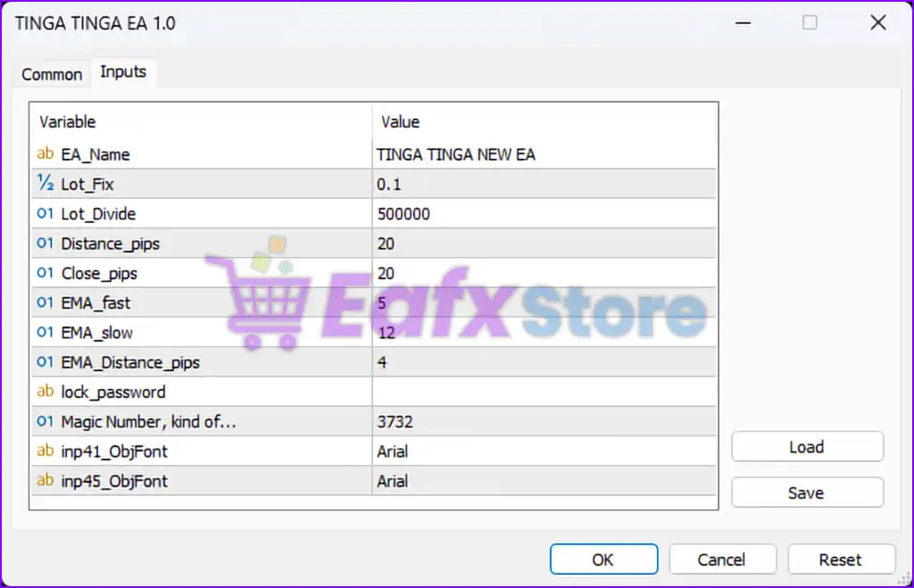This screenshot has width=914, height=588.
Task: Edit the inp45_ObjFont value Arial
Action: [544, 481]
